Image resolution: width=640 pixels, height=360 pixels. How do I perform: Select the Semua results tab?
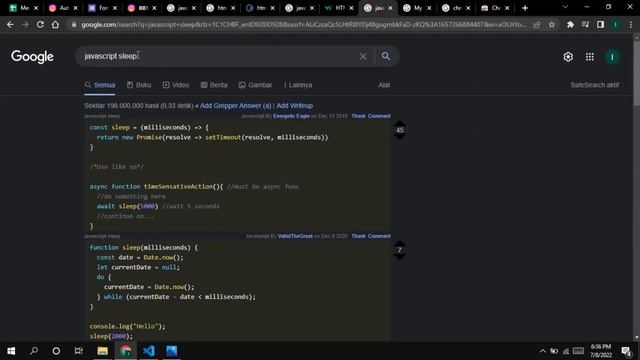(x=100, y=85)
